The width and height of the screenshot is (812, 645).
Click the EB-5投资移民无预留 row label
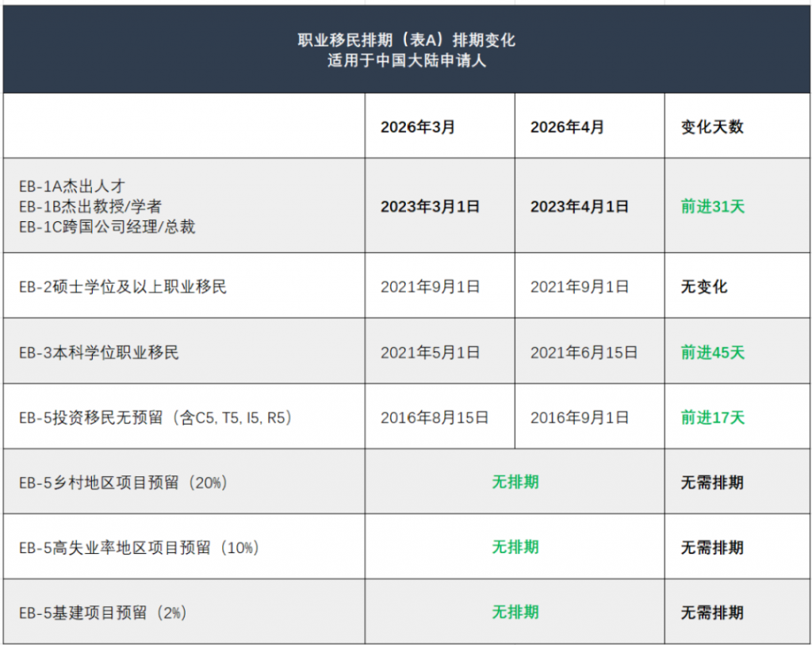click(155, 418)
